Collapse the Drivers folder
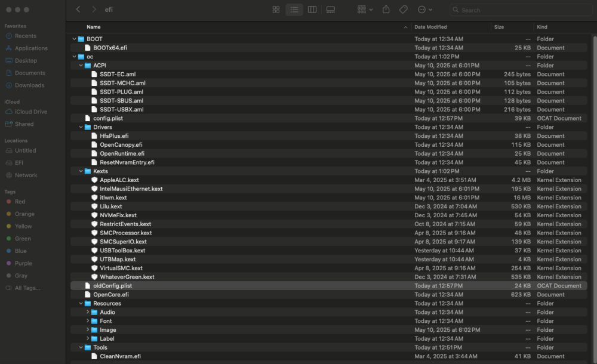Image resolution: width=597 pixels, height=364 pixels. click(81, 127)
